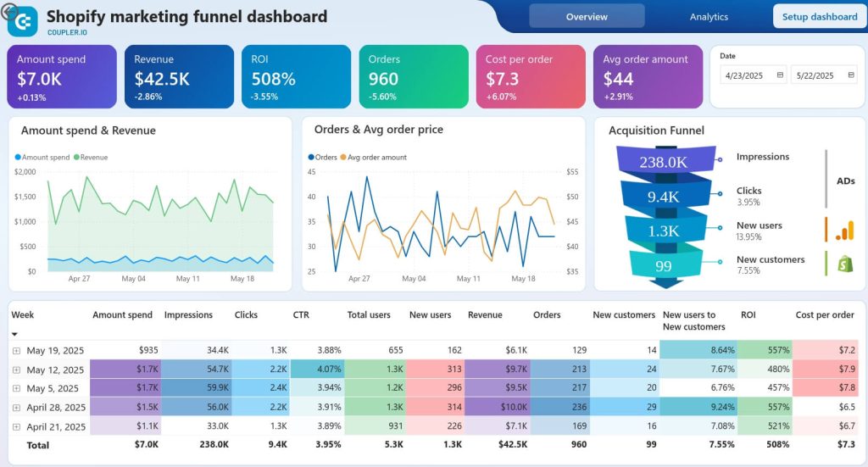Open the end date calendar icon
This screenshot has height=467, width=868.
(x=851, y=75)
